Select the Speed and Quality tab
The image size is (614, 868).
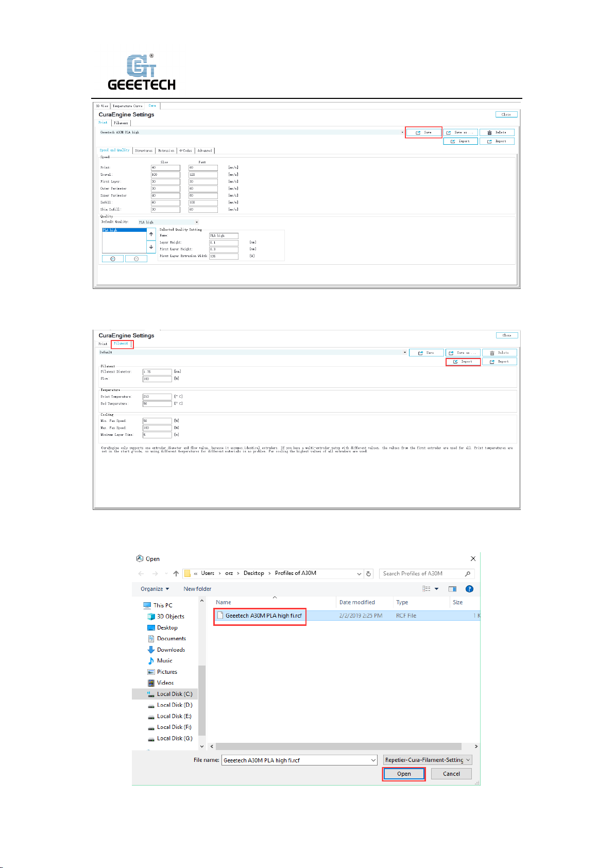115,150
